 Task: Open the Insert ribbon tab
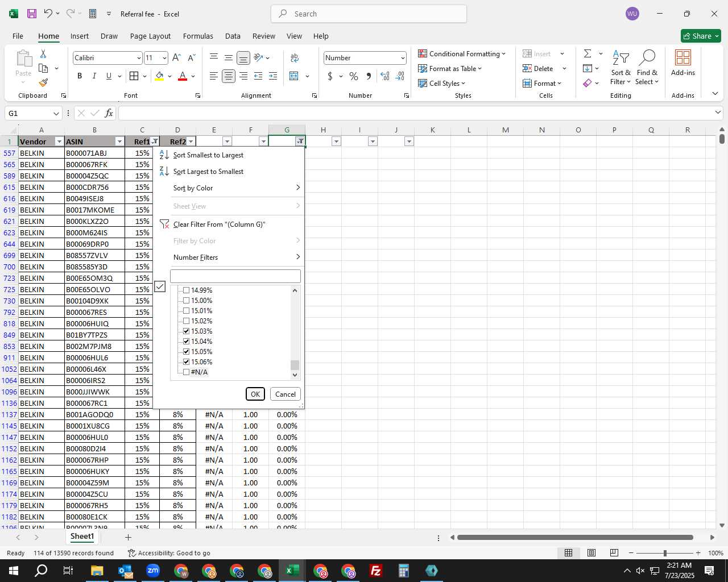80,36
